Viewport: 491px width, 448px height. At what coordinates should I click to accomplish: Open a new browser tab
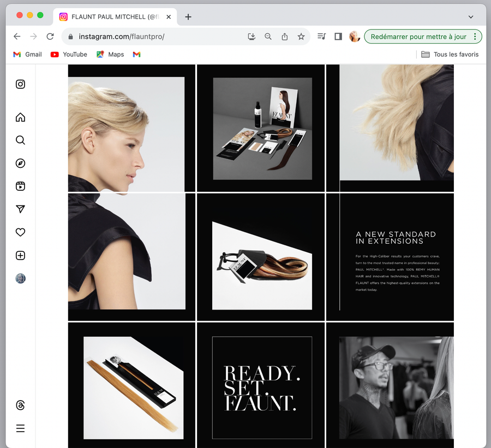coord(188,17)
